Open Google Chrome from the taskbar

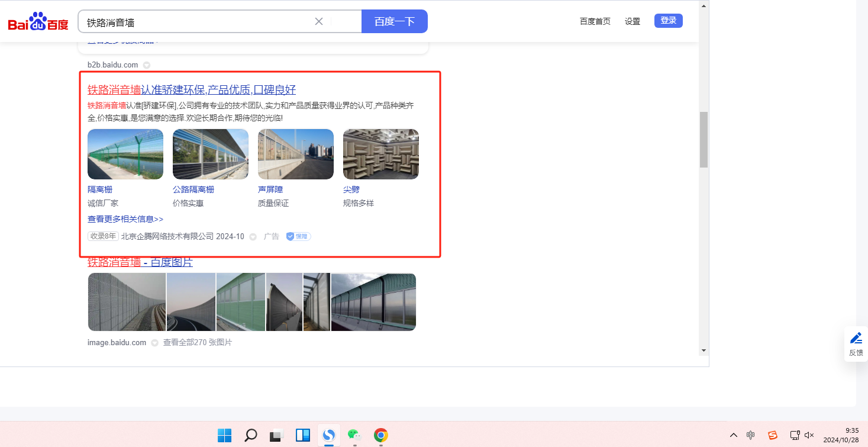(380, 436)
